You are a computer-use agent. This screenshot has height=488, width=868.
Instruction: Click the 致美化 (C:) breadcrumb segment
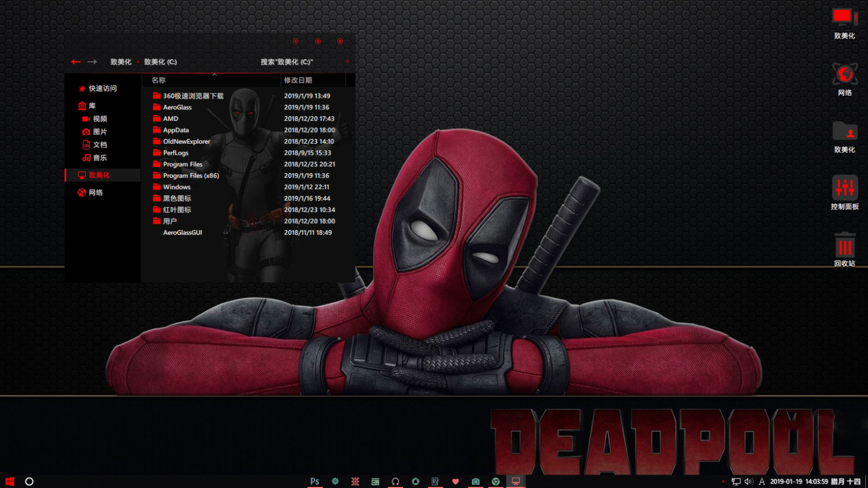tap(160, 62)
